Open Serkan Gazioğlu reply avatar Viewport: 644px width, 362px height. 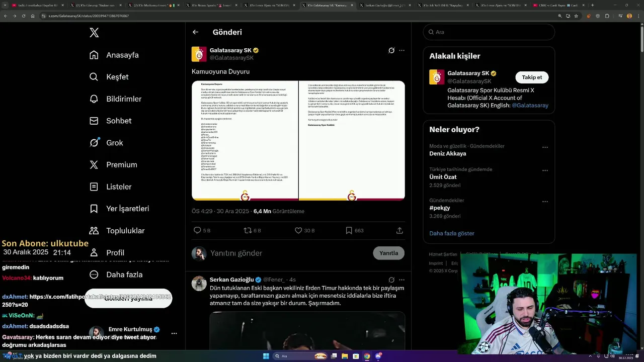tap(199, 283)
